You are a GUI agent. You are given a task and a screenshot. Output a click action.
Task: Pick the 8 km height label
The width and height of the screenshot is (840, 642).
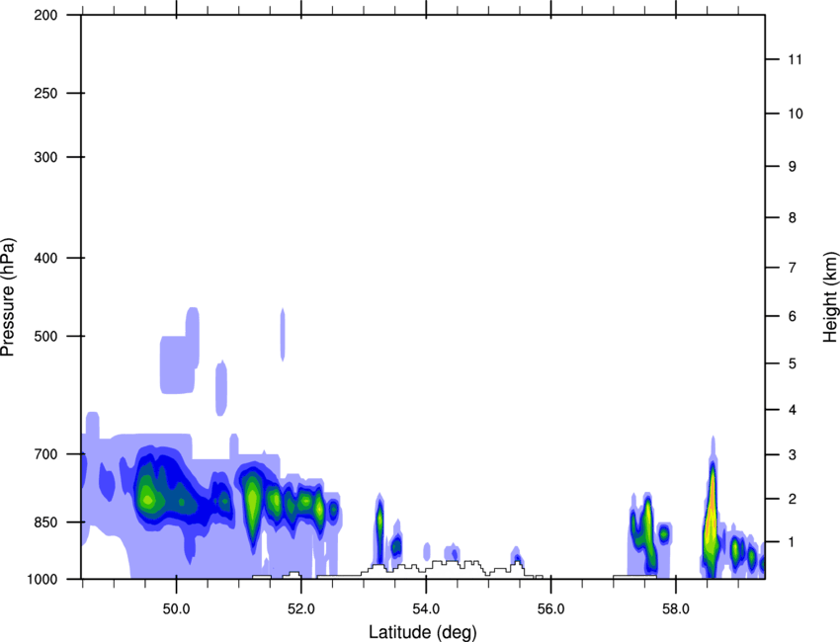(793, 218)
